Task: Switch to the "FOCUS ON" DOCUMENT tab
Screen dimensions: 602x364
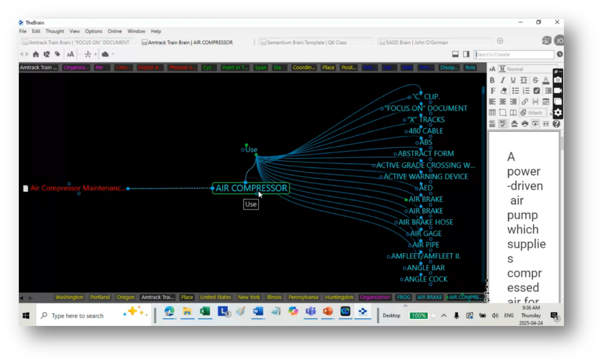Action: [x=76, y=42]
